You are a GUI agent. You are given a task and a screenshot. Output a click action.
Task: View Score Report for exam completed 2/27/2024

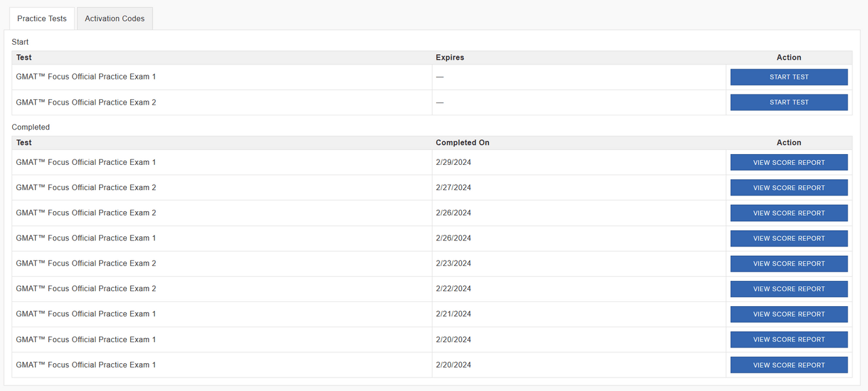point(789,188)
